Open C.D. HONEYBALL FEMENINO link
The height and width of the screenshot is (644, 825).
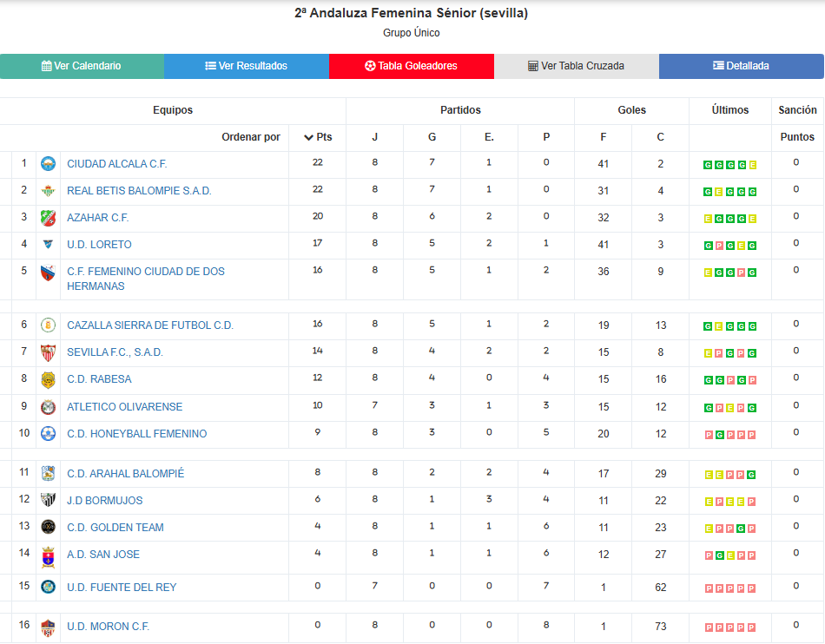(137, 434)
